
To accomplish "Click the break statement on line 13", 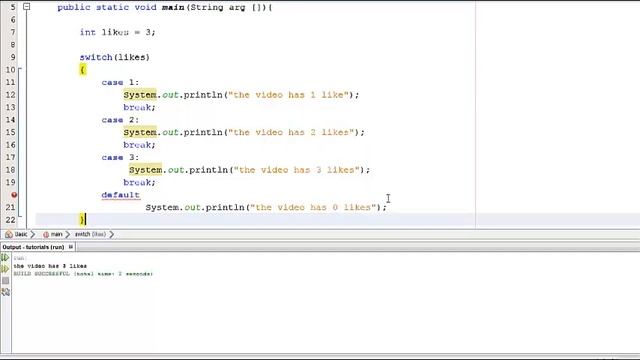I will point(140,107).
